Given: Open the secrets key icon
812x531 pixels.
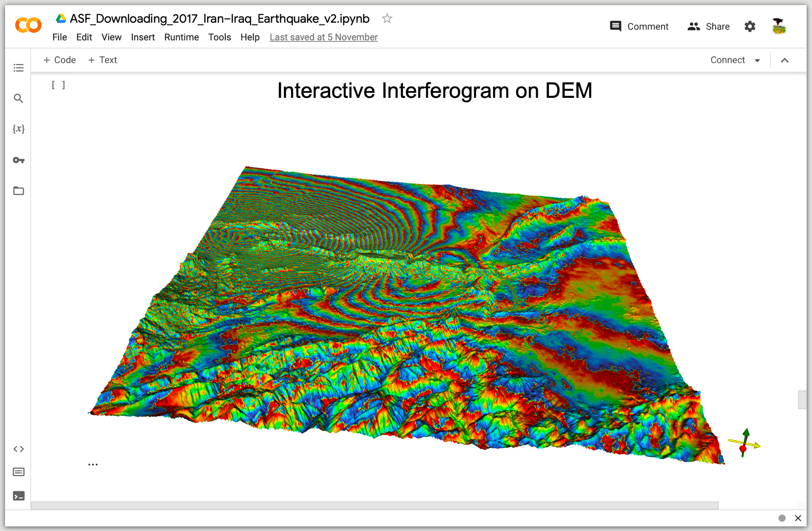Looking at the screenshot, I should (19, 160).
